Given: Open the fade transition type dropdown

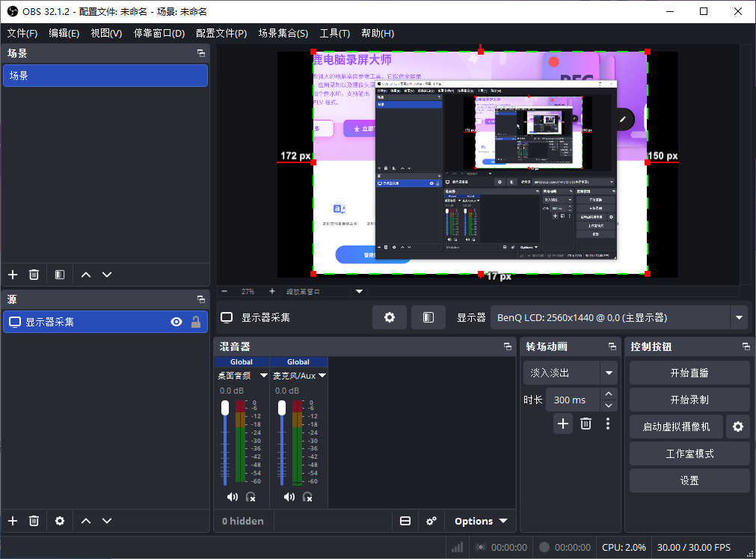Looking at the screenshot, I should tap(571, 373).
